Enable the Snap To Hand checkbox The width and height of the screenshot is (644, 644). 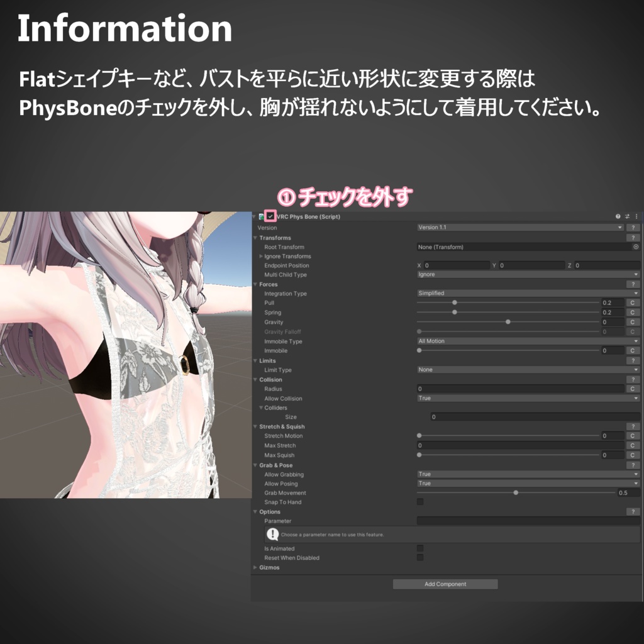[419, 501]
